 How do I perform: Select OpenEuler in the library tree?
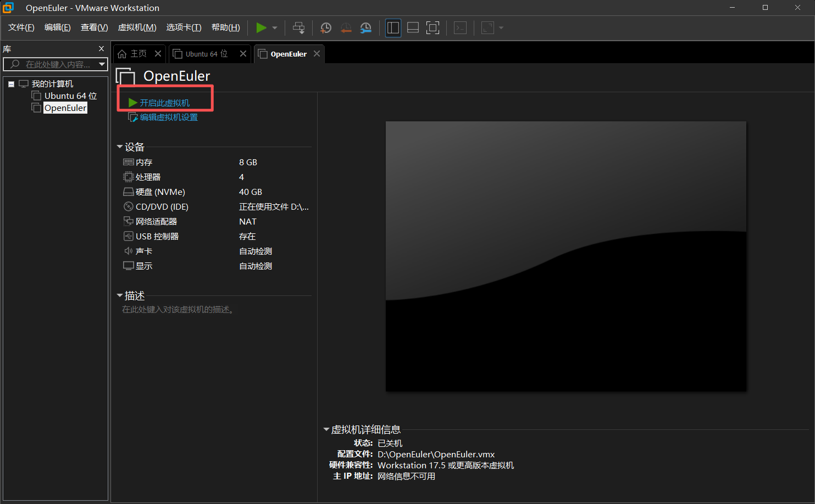point(65,108)
